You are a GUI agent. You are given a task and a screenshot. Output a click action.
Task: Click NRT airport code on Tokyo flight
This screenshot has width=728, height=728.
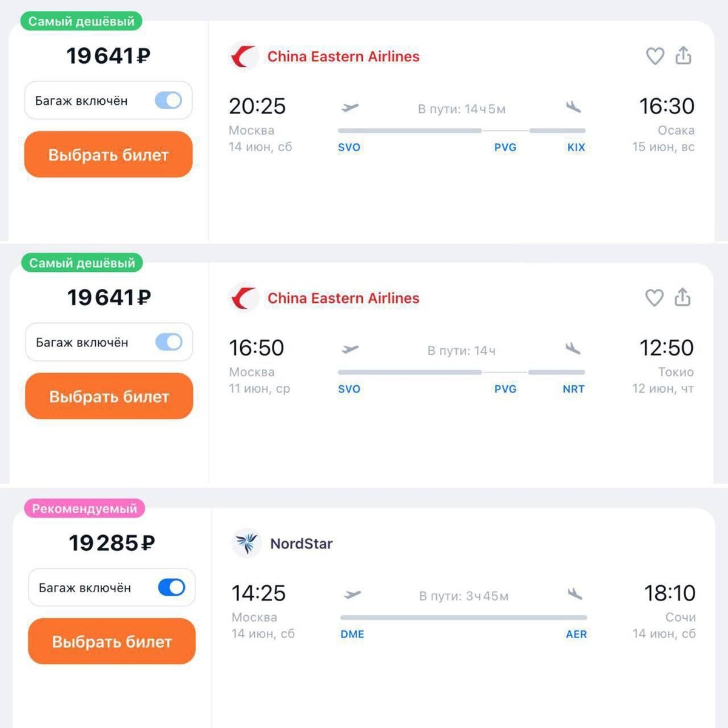tap(573, 389)
